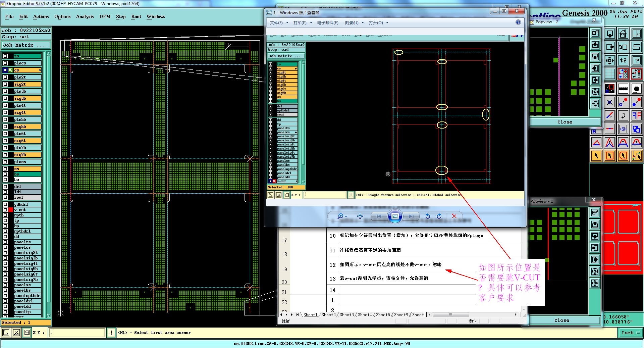Image resolution: width=644 pixels, height=348 pixels.
Task: Open the File menu
Action: click(9, 16)
